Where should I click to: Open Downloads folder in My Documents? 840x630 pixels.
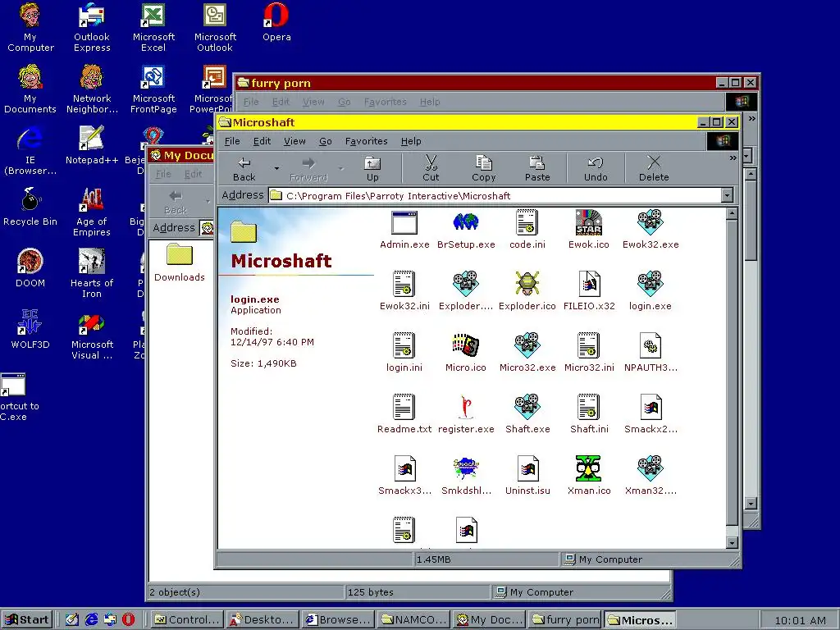180,262
